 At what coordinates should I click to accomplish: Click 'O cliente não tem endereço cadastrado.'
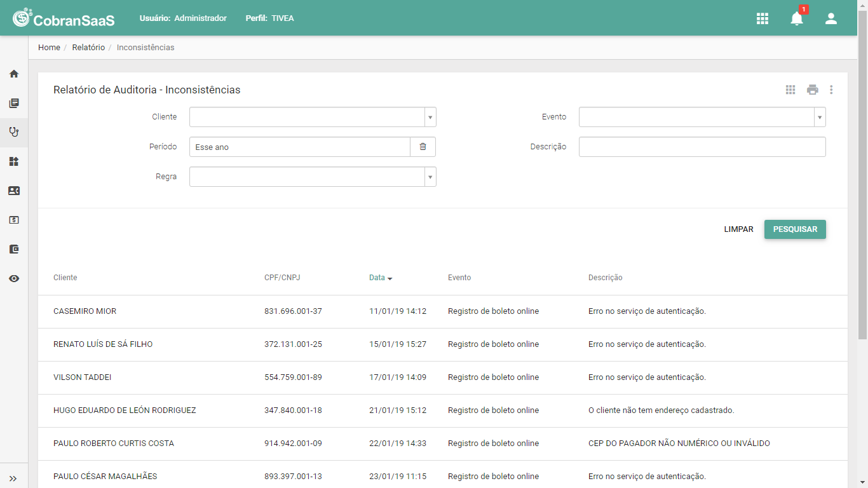point(661,410)
